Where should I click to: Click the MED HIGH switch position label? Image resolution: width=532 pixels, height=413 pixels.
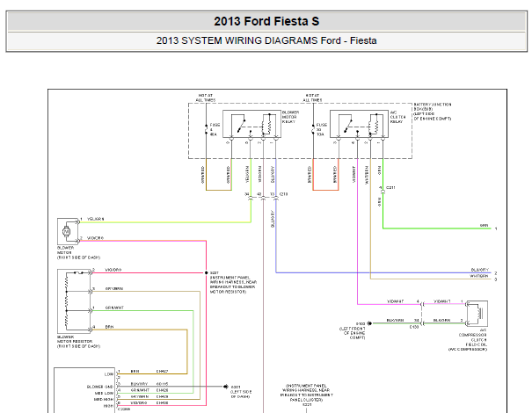[104, 400]
